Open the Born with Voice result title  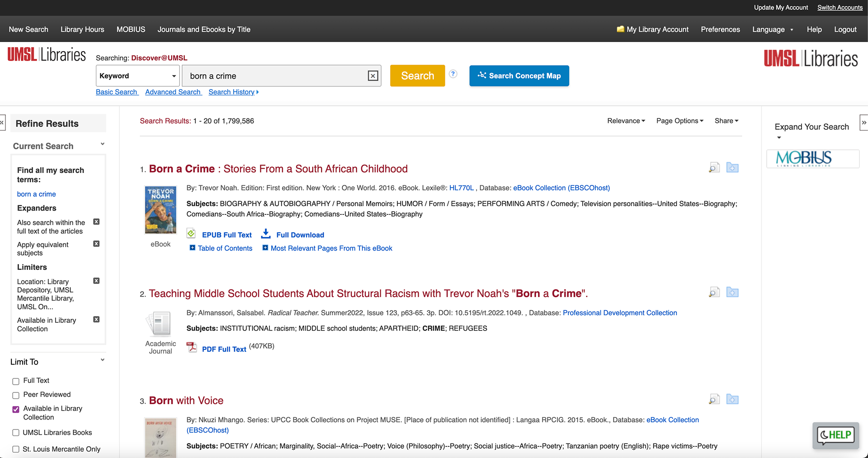[x=186, y=401]
